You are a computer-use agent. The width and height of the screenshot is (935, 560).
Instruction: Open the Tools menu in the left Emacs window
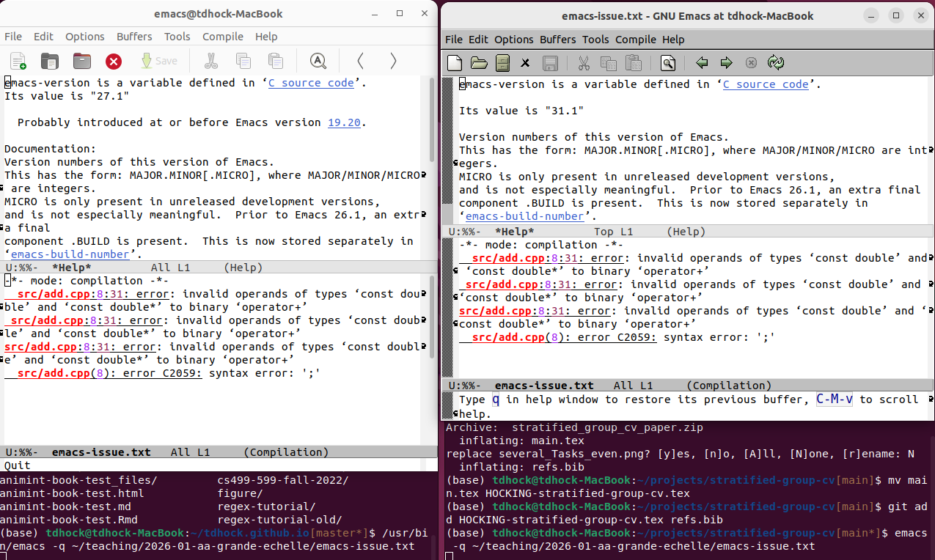coord(177,37)
